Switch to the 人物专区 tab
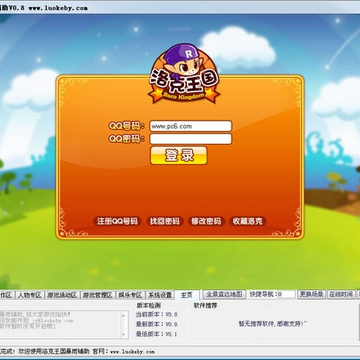The image size is (360, 360). point(30,295)
